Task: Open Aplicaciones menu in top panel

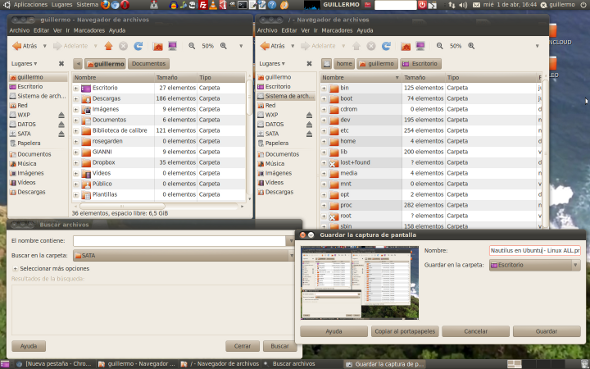Action: point(30,5)
